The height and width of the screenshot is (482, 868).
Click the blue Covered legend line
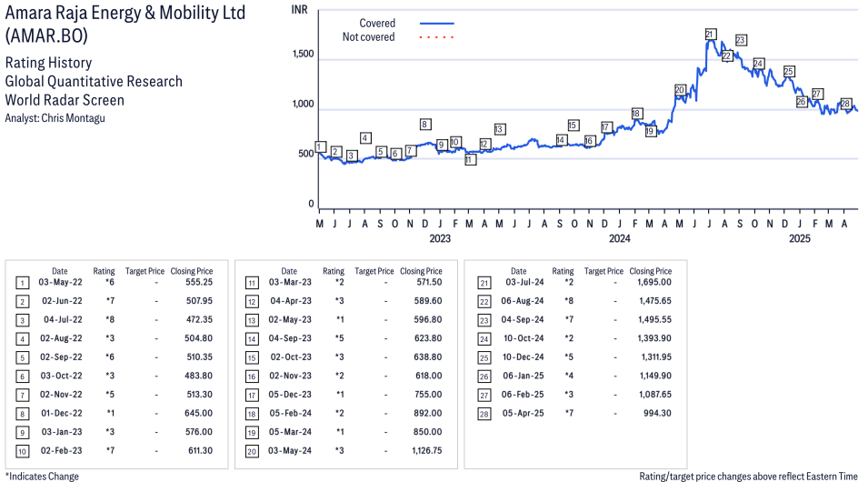click(x=437, y=24)
